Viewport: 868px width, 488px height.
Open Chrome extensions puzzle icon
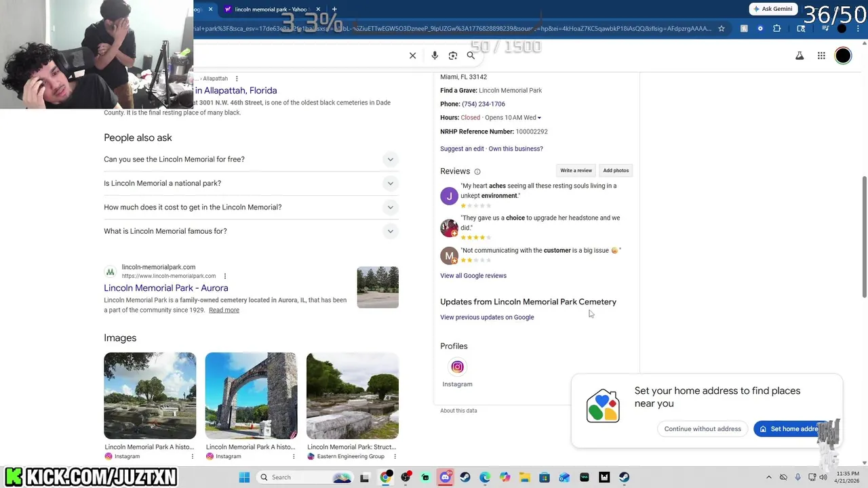point(777,28)
